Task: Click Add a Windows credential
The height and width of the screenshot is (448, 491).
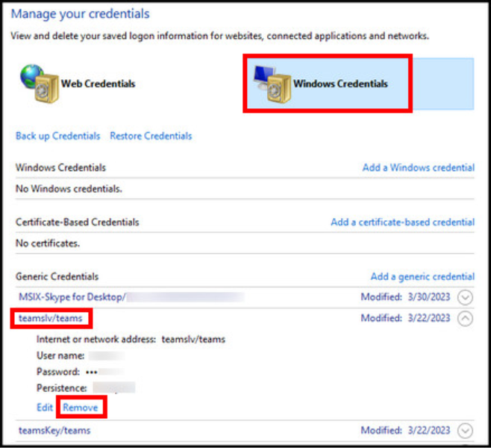Action: [x=419, y=167]
